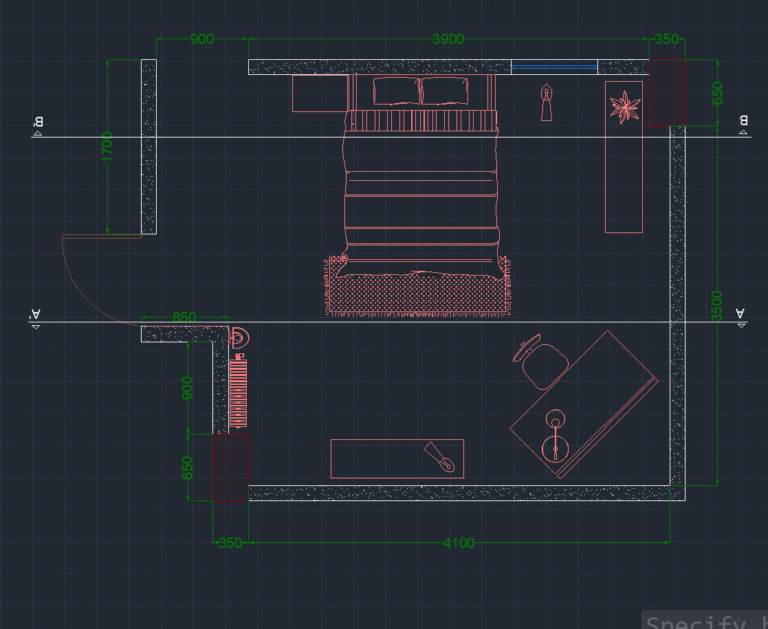Select the 850 dimension above the wall stub
Viewport: 768px width, 629px height.
[x=184, y=317]
